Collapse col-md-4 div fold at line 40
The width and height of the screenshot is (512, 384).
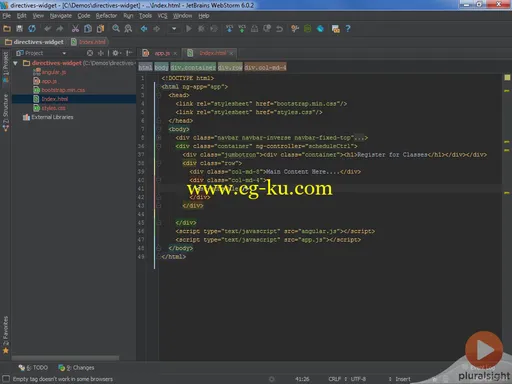159,180
